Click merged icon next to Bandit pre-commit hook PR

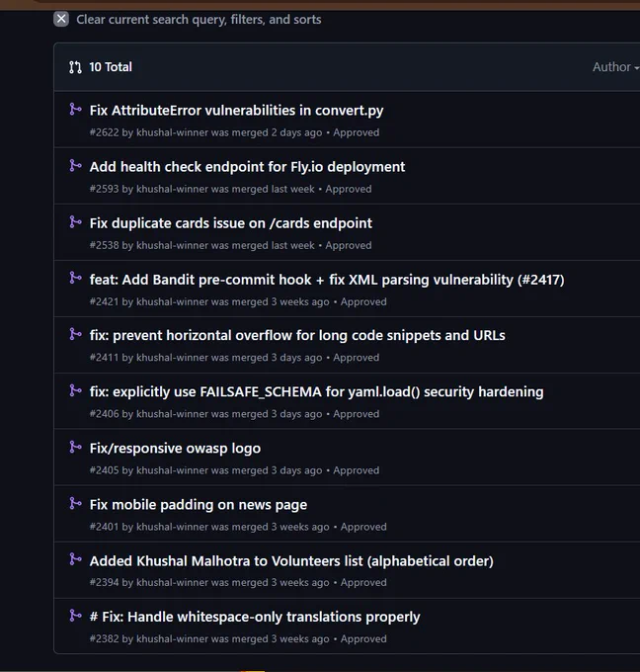[75, 278]
